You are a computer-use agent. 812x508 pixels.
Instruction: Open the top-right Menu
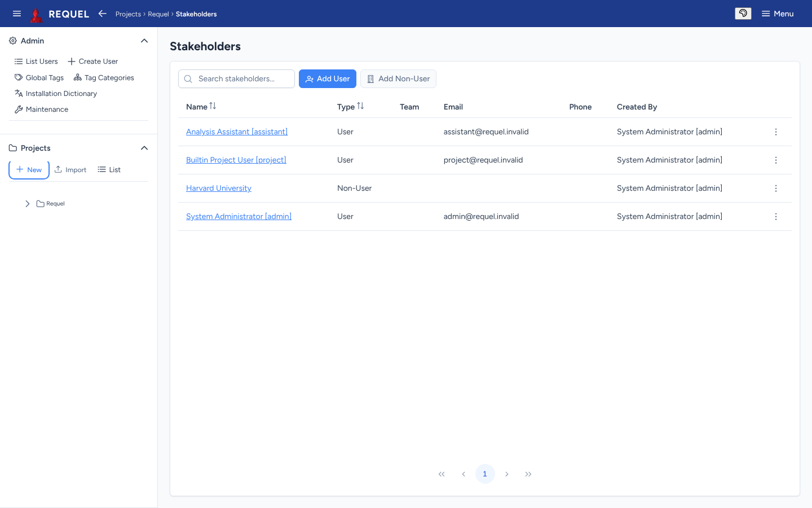778,14
